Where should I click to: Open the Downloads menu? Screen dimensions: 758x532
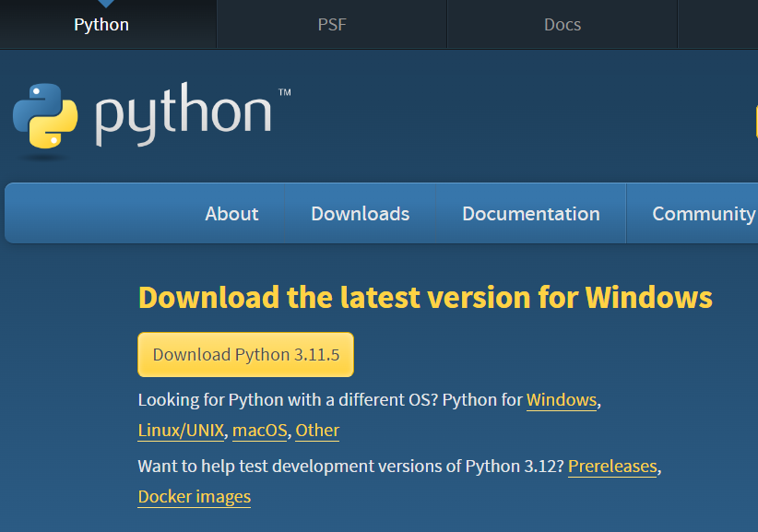tap(361, 214)
